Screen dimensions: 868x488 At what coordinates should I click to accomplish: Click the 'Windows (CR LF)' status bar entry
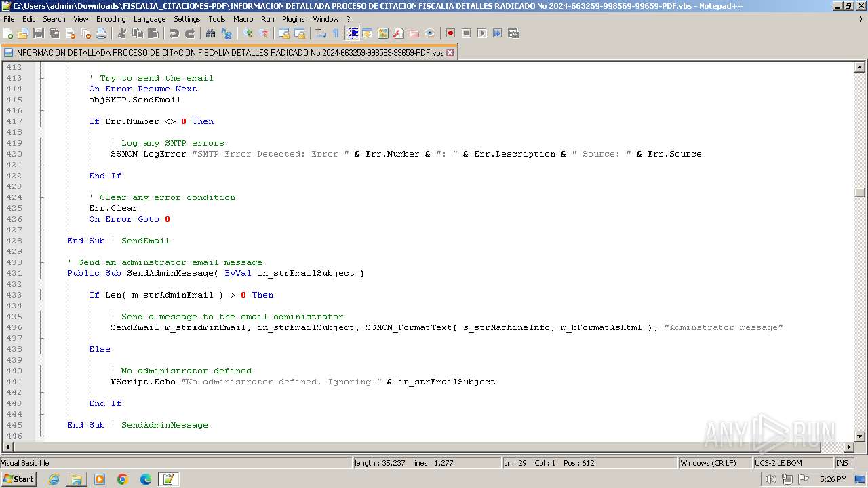point(715,463)
